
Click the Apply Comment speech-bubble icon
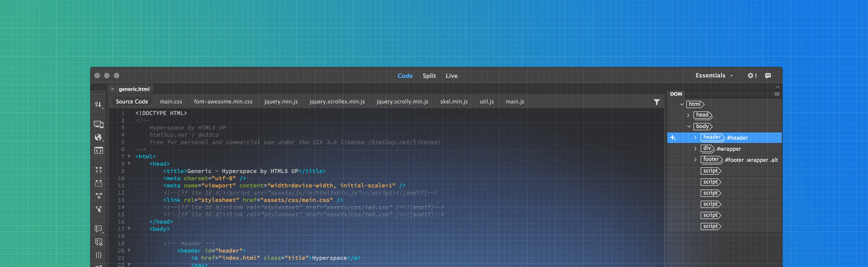click(x=98, y=229)
